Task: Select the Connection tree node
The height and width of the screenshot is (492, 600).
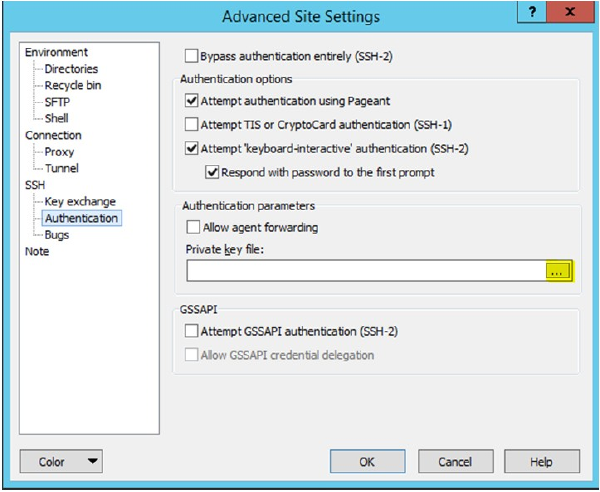Action: coord(53,135)
